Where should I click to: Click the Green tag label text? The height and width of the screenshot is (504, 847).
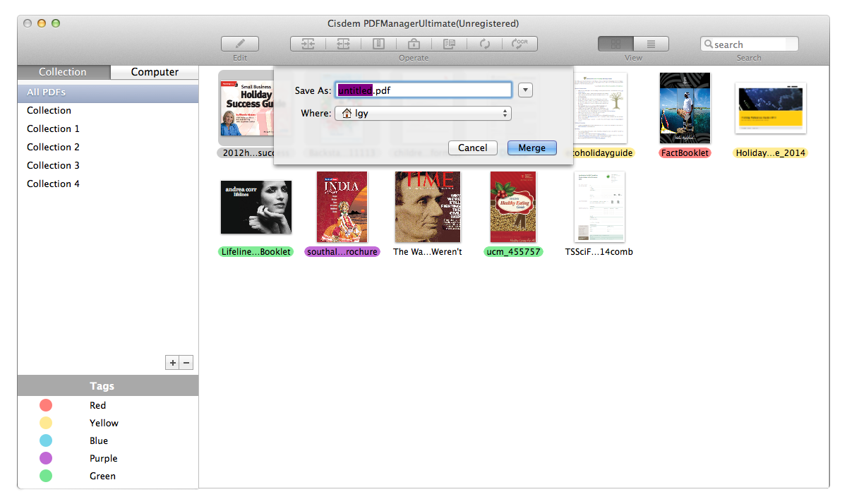click(102, 476)
